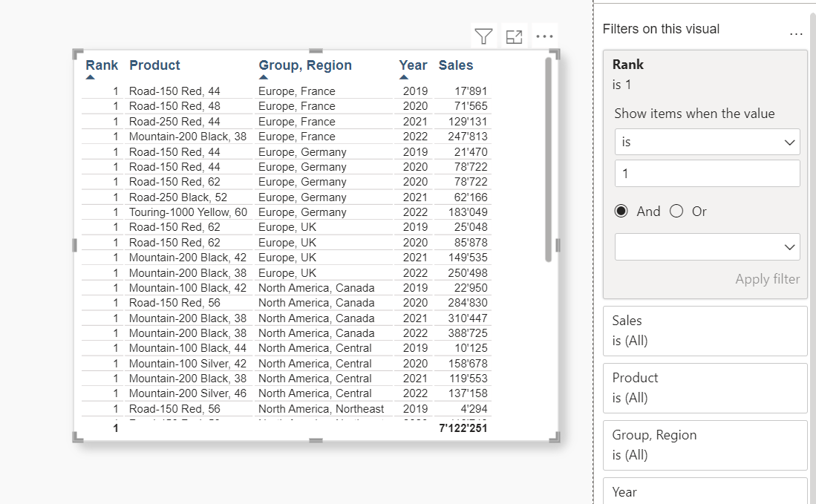Open the 'is' condition dropdown
816x504 pixels.
(708, 142)
